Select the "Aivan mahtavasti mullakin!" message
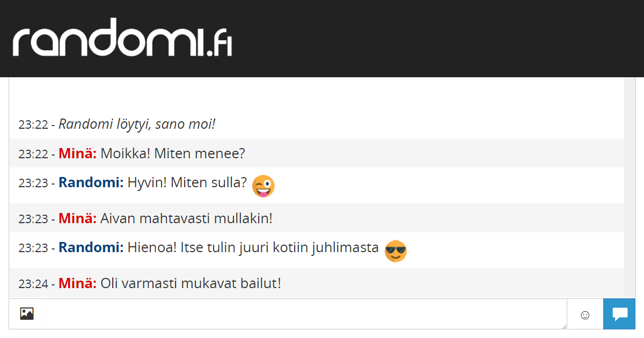Viewport: 644px width, 338px height. (x=187, y=219)
